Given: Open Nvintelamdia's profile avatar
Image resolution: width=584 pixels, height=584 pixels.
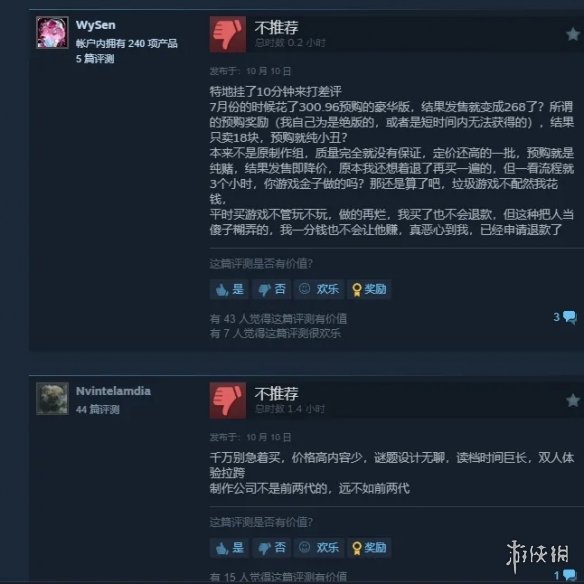Looking at the screenshot, I should pyautogui.click(x=53, y=399).
